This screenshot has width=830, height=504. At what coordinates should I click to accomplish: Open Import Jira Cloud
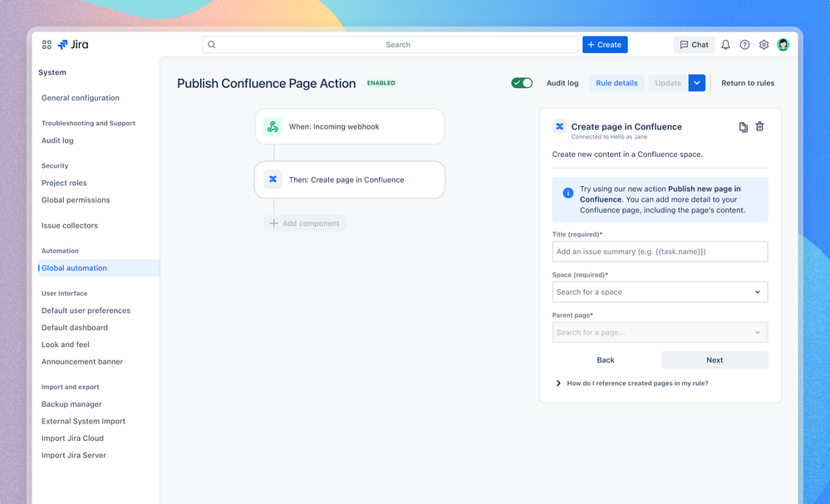72,438
